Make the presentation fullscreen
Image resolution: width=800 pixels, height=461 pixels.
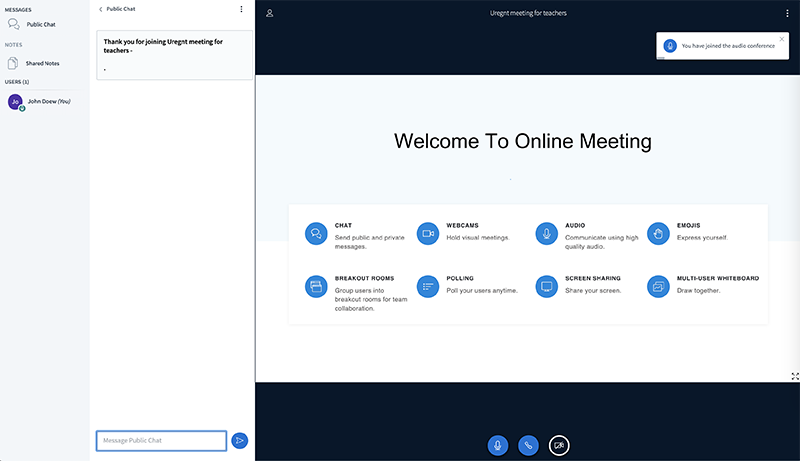click(795, 376)
